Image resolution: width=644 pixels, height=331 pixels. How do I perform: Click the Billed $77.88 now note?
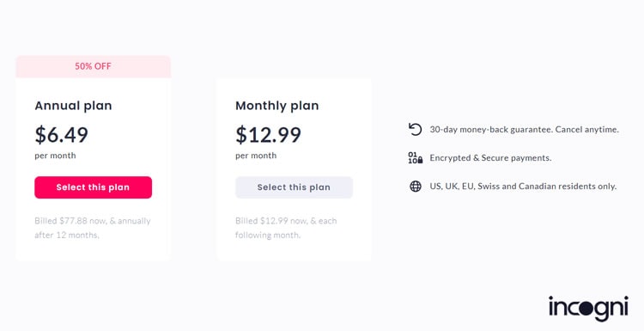93,228
